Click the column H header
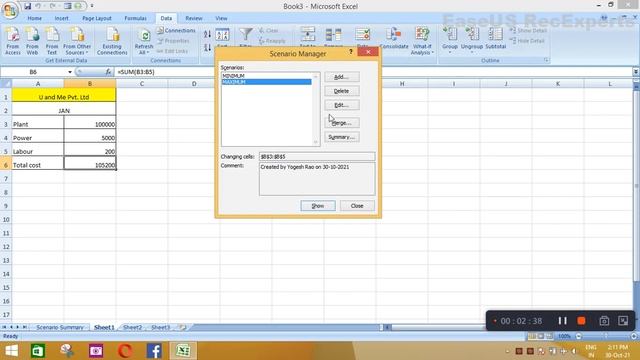 point(402,84)
